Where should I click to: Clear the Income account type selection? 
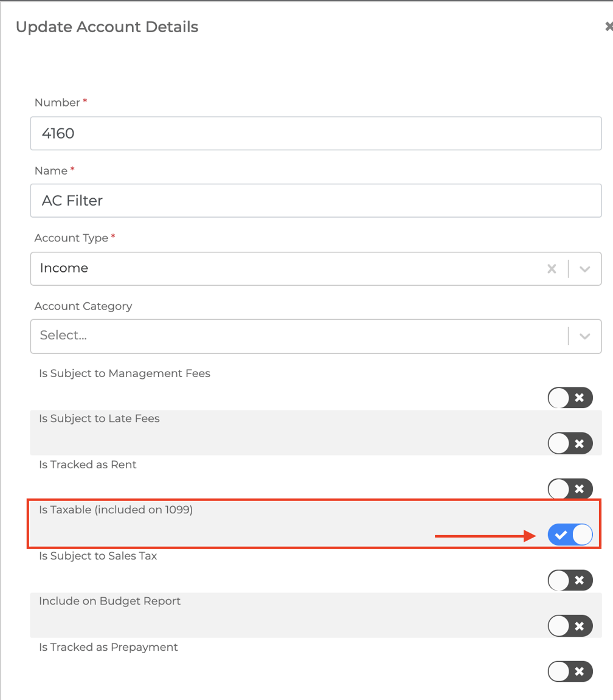click(x=552, y=268)
